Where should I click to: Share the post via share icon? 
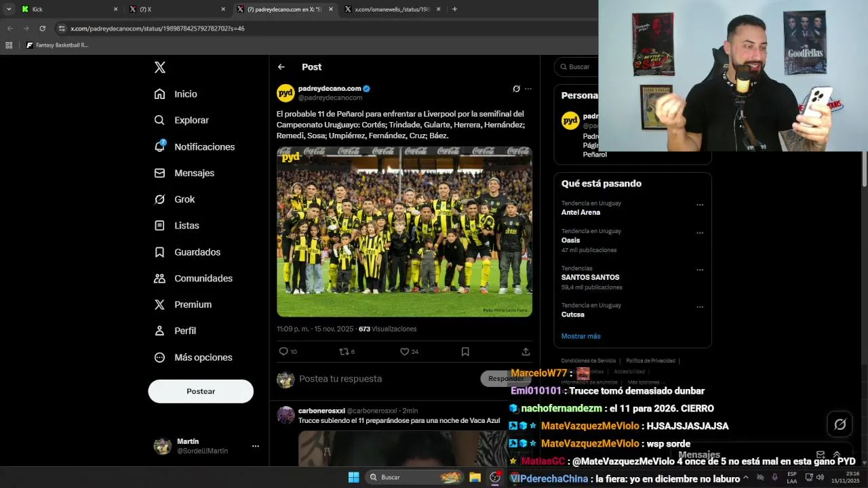tap(526, 351)
